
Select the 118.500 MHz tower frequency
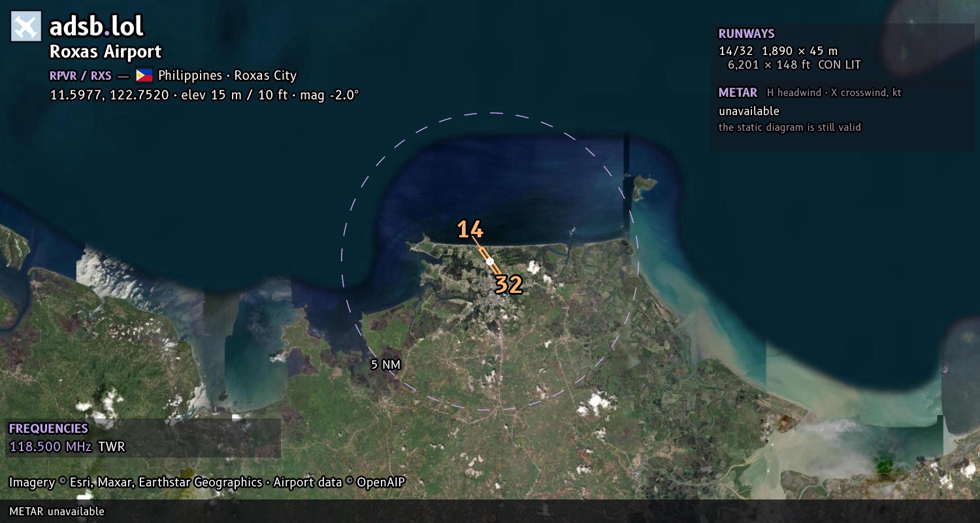(50, 447)
